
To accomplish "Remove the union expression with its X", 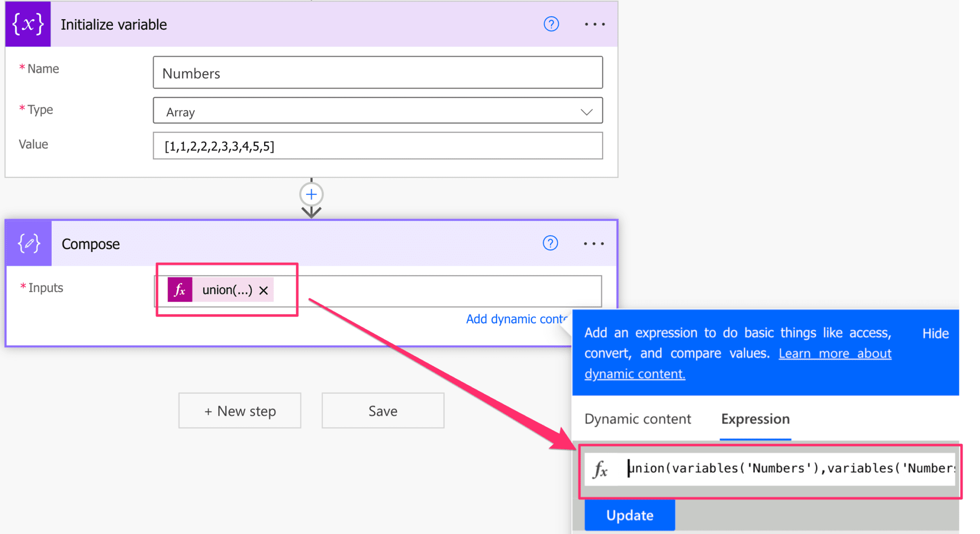I will tap(263, 290).
